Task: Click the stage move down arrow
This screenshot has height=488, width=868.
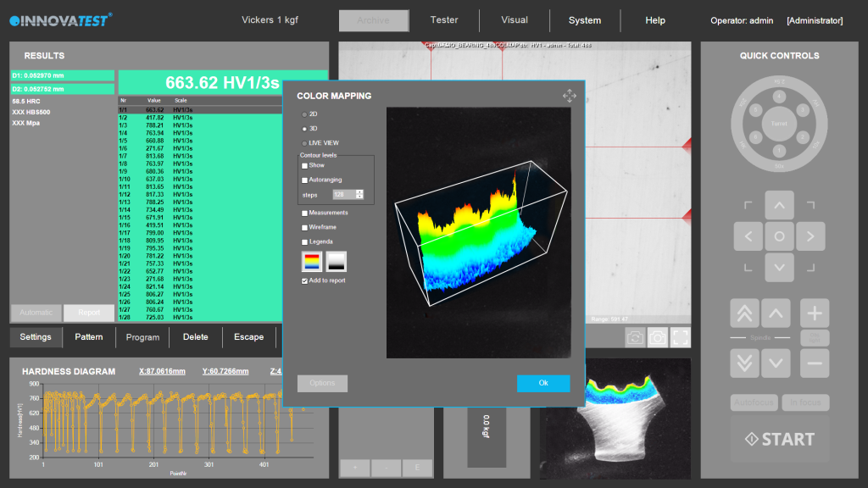Action: (780, 268)
